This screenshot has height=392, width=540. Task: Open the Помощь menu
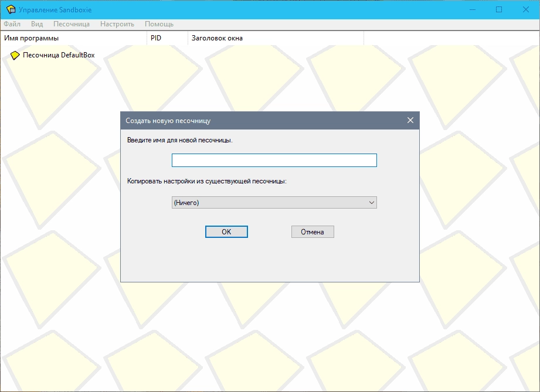click(x=159, y=24)
